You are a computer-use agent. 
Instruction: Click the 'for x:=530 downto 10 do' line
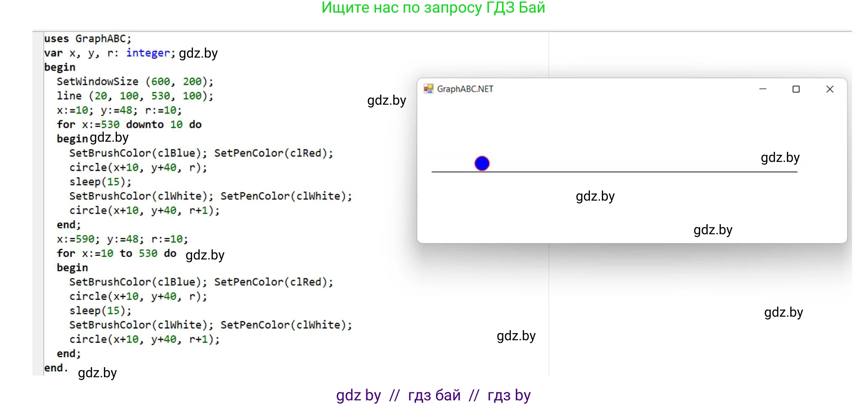pos(129,124)
